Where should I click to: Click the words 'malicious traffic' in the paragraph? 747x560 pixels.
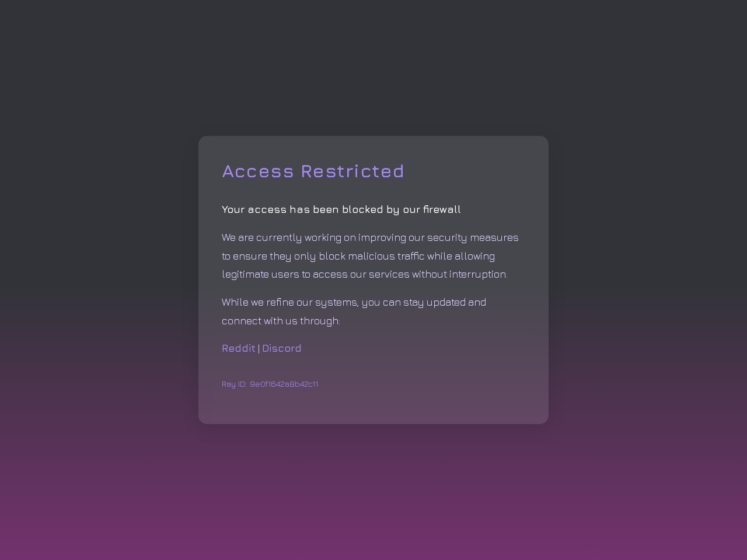click(386, 256)
